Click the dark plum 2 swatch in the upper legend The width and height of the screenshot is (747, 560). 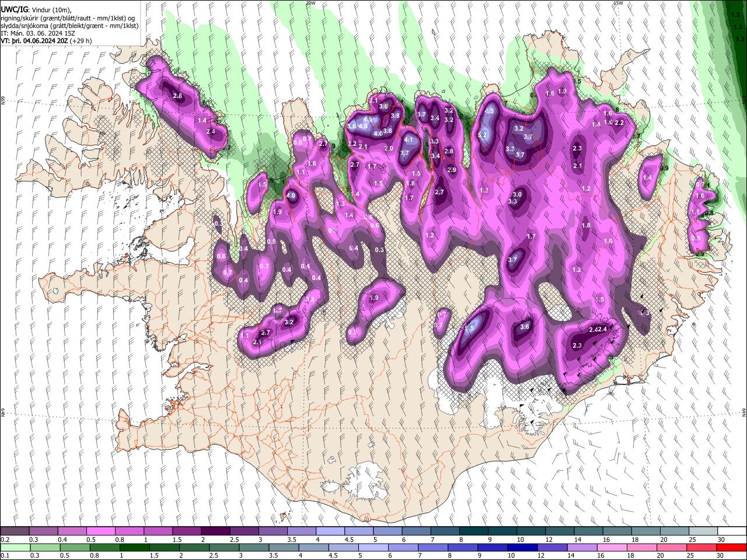click(215, 531)
